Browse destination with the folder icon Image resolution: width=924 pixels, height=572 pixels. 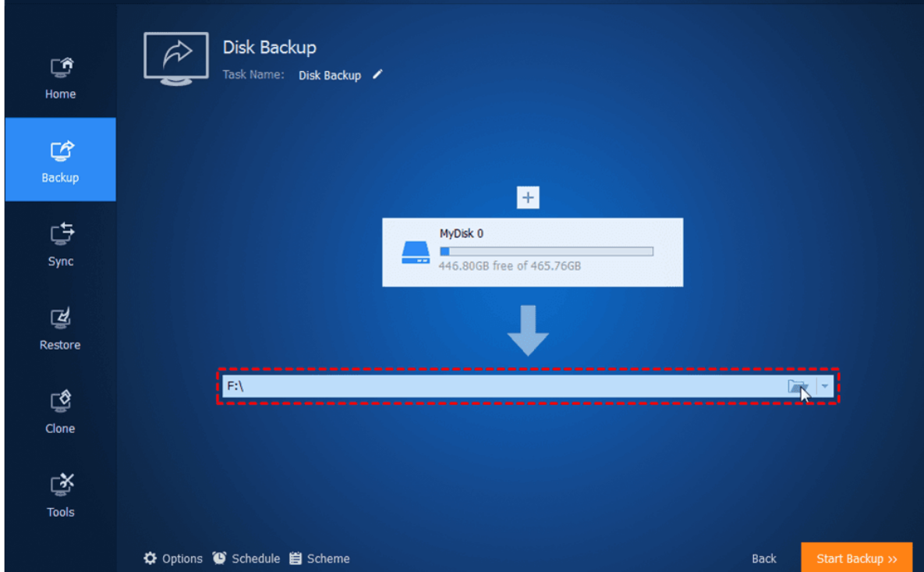[x=796, y=386]
